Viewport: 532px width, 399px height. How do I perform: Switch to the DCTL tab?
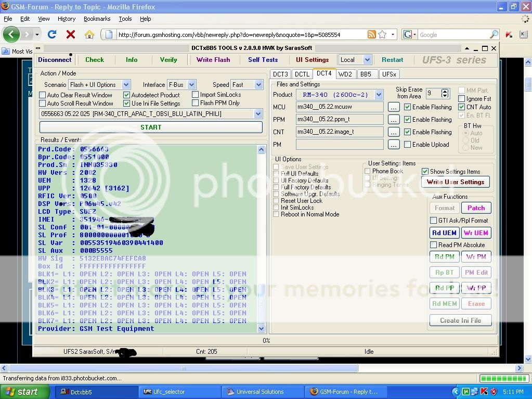[x=302, y=74]
